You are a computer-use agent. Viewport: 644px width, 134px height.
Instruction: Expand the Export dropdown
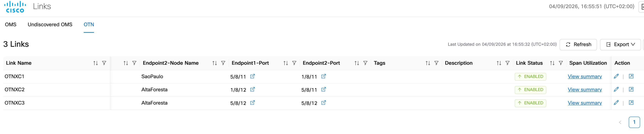coord(620,45)
